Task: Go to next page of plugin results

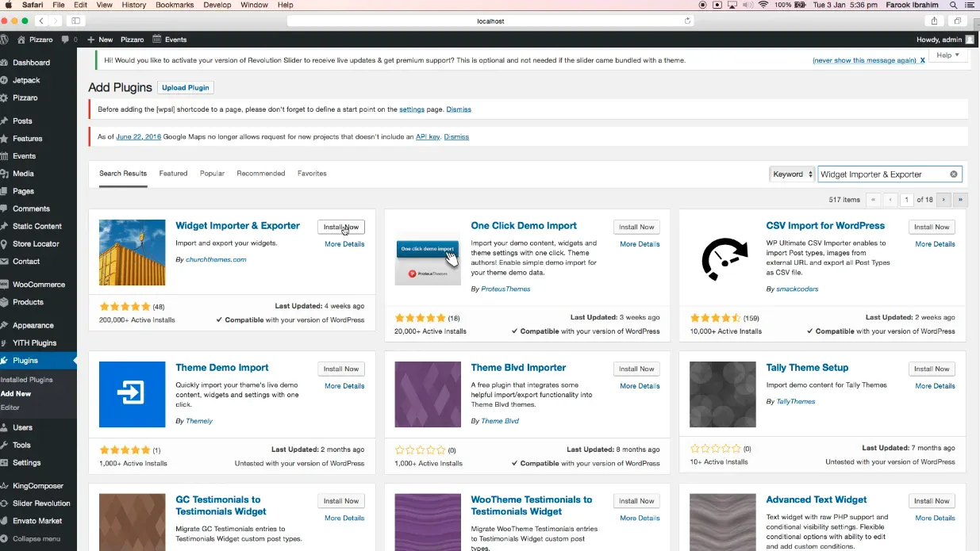Action: pos(943,200)
